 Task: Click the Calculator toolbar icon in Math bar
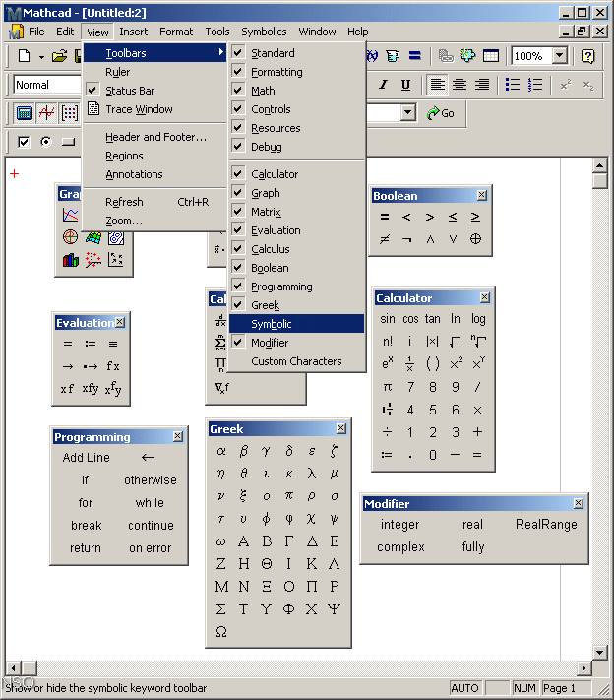[25, 113]
